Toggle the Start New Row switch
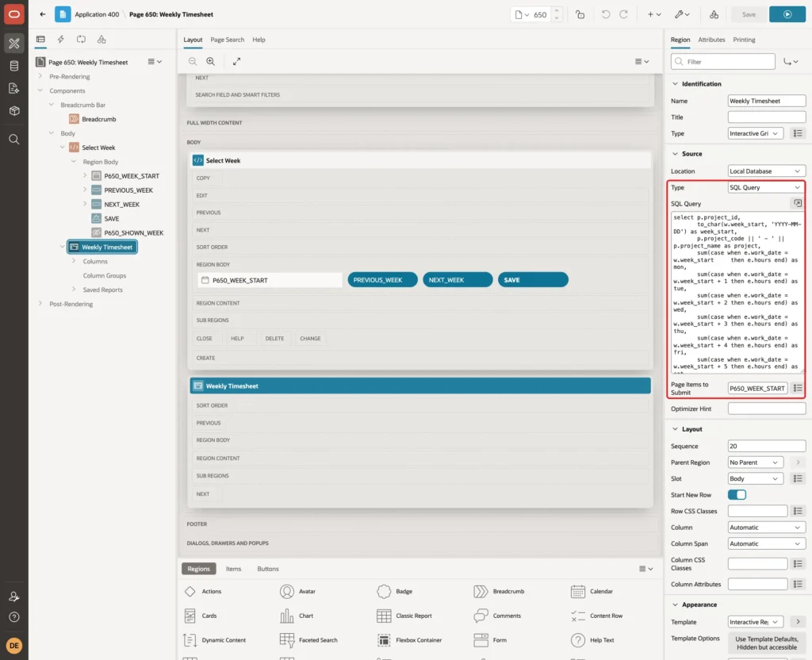This screenshot has height=660, width=812. pos(737,495)
